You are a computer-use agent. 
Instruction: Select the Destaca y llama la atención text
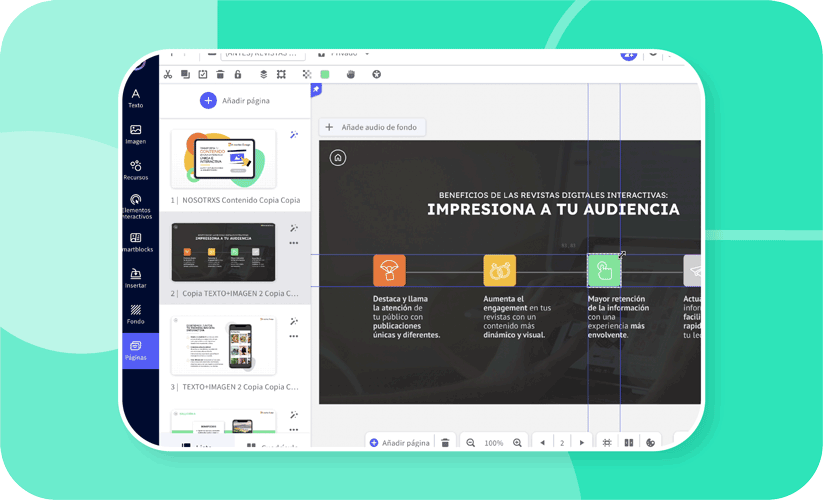click(x=406, y=317)
